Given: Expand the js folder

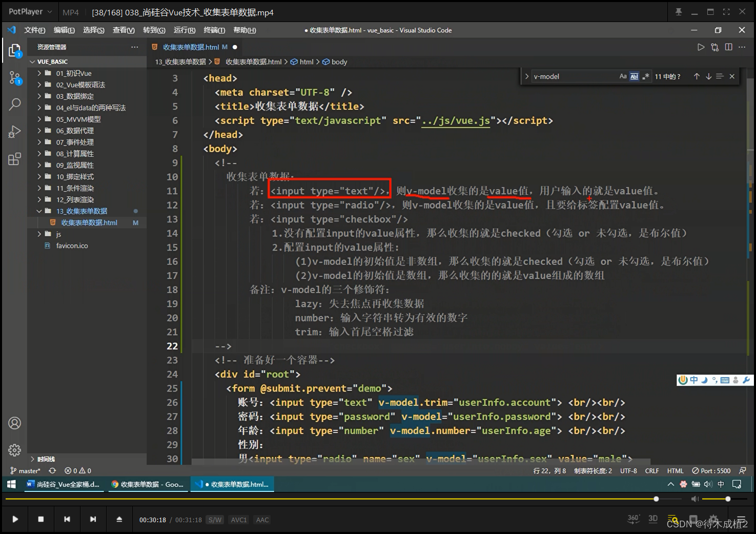Looking at the screenshot, I should [x=39, y=234].
